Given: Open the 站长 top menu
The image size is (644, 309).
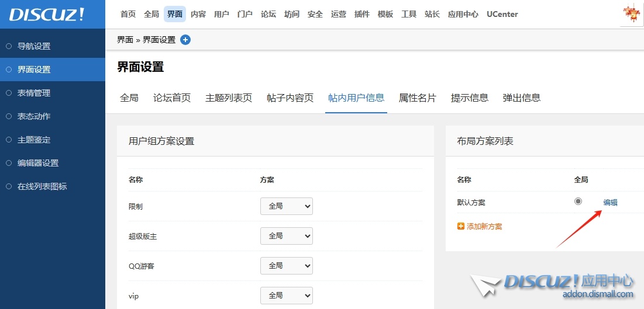Looking at the screenshot, I should coord(432,15).
